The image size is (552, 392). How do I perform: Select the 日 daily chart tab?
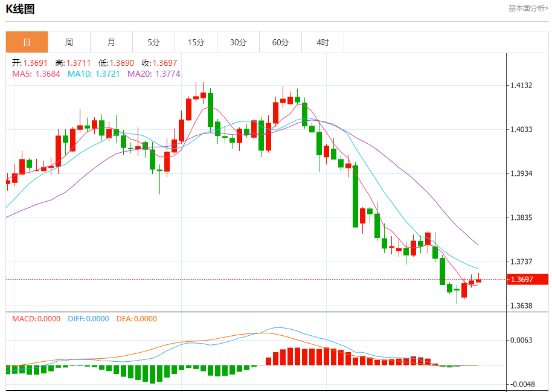tap(27, 42)
